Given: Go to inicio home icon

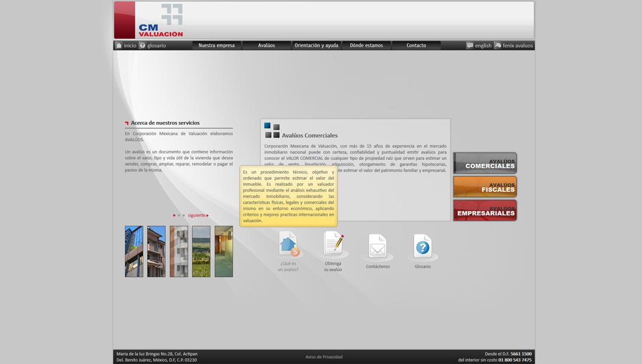Looking at the screenshot, I should [x=118, y=45].
